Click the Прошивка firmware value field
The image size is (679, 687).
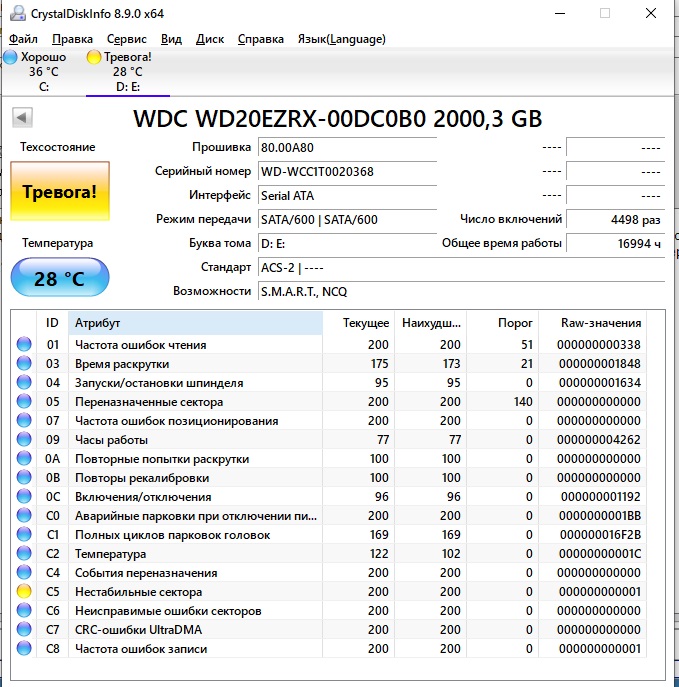tap(346, 147)
